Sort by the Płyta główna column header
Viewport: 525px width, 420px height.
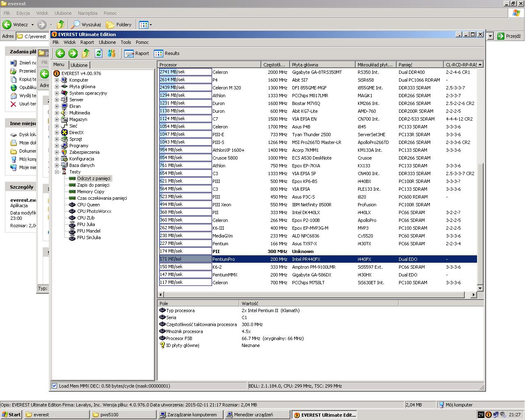pyautogui.click(x=323, y=65)
